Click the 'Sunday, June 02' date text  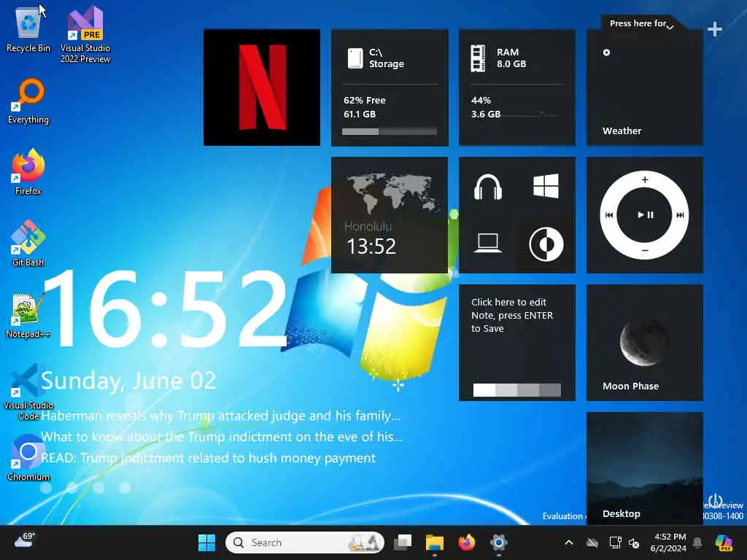pos(128,381)
